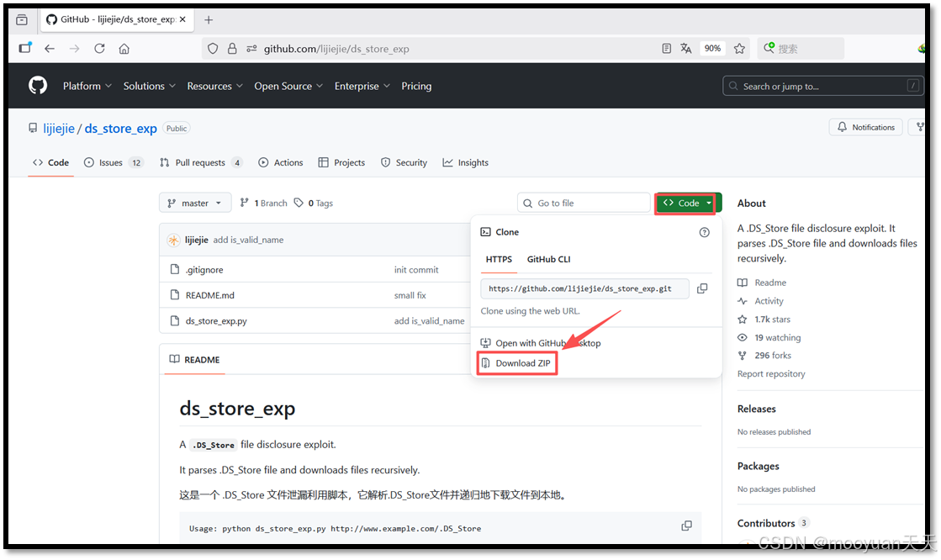This screenshot has width=941, height=560.
Task: Open the master branch selector
Action: pyautogui.click(x=194, y=202)
